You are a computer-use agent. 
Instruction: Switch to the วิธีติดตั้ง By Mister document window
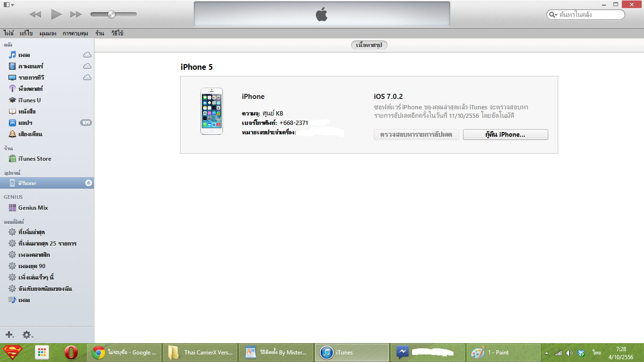click(x=276, y=353)
